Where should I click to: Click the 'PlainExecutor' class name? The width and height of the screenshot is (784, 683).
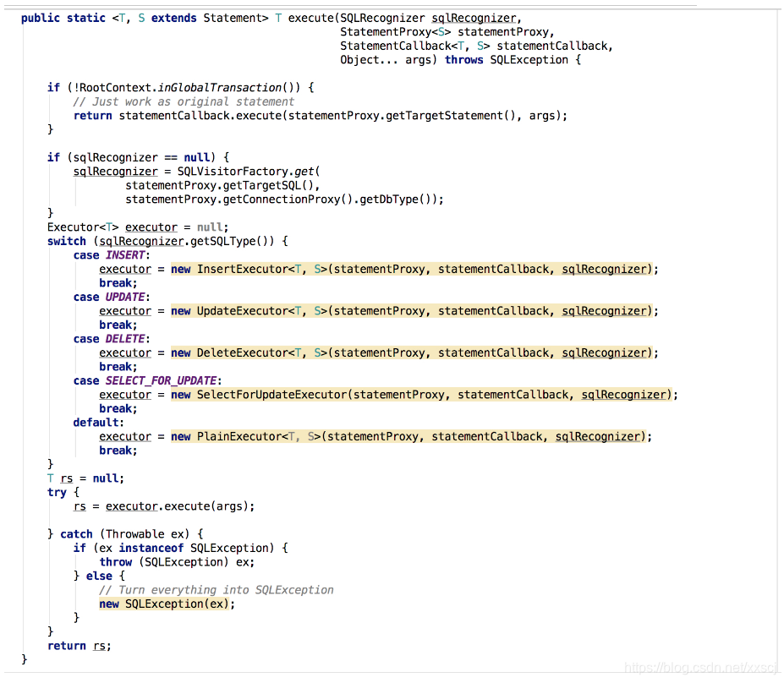[x=239, y=437]
